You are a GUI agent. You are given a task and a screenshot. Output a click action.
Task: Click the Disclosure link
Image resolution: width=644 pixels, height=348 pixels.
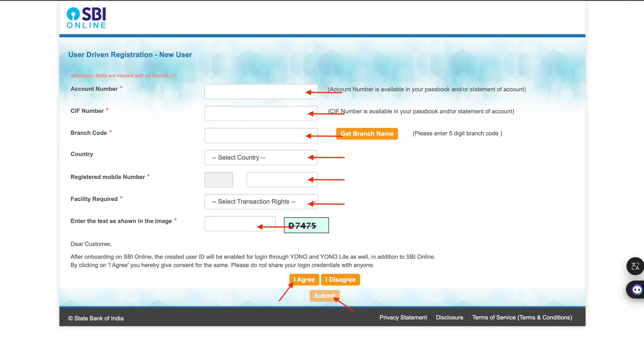point(449,317)
